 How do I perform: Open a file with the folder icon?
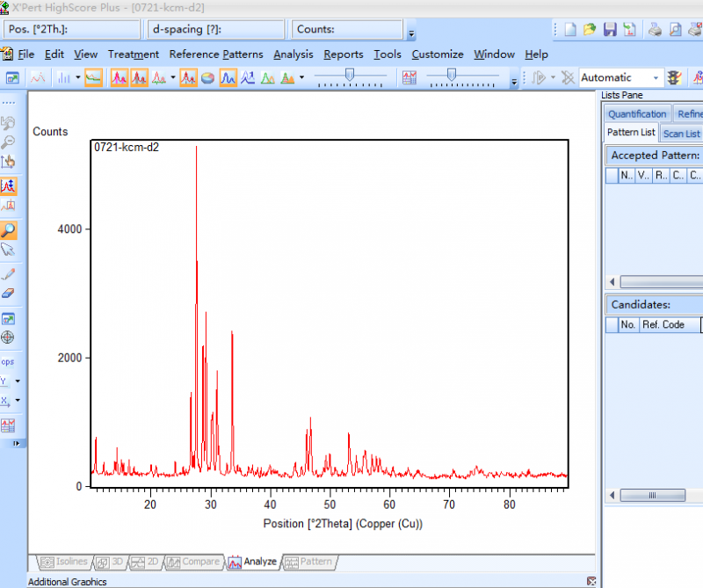pyautogui.click(x=591, y=29)
